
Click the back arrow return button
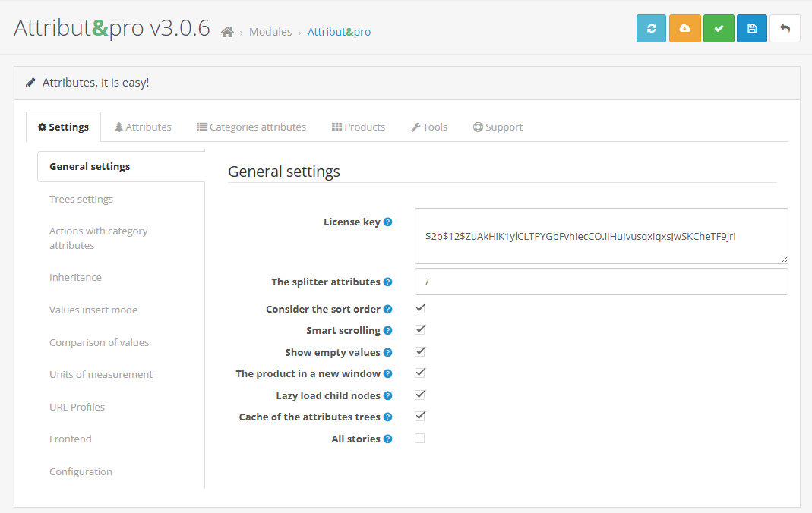click(x=785, y=29)
